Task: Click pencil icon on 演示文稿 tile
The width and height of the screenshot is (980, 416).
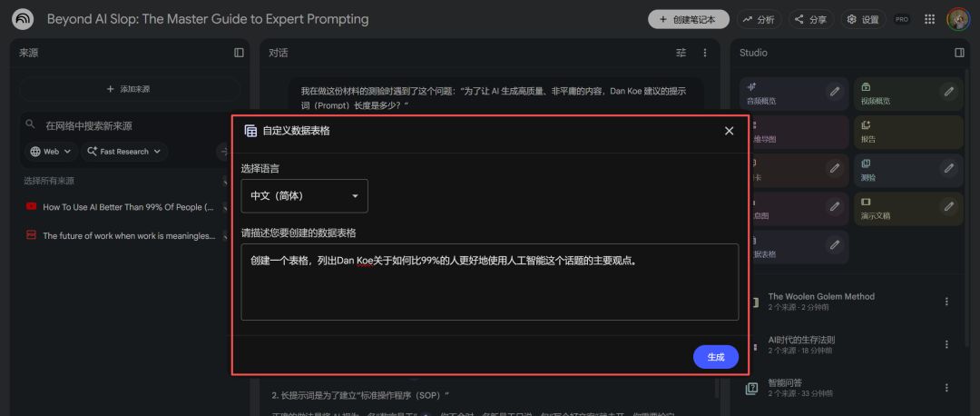Action: pyautogui.click(x=948, y=206)
